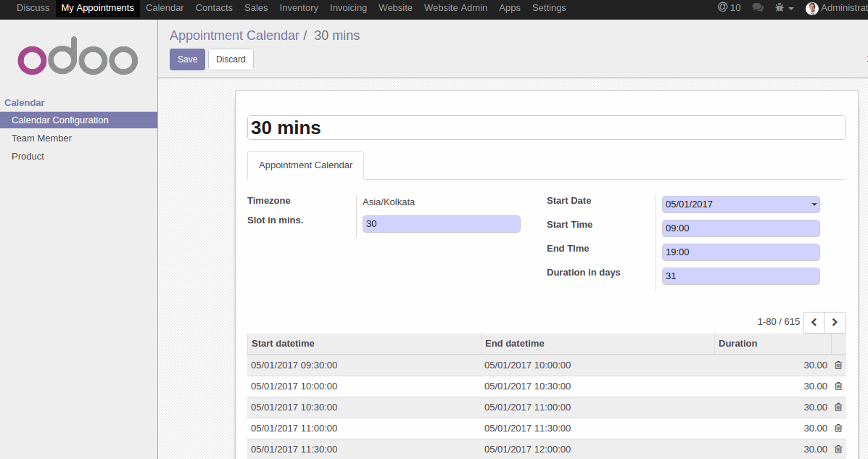Image resolution: width=868 pixels, height=459 pixels.
Task: Open the Discuss menu
Action: click(x=33, y=8)
